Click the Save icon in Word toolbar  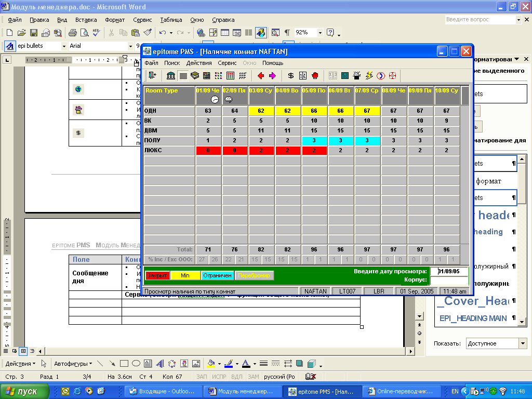[x=34, y=33]
